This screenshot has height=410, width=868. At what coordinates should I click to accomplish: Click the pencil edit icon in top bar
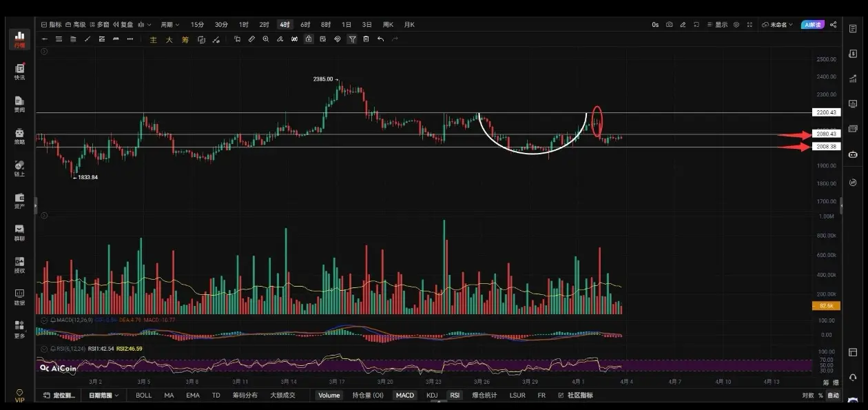tap(683, 25)
